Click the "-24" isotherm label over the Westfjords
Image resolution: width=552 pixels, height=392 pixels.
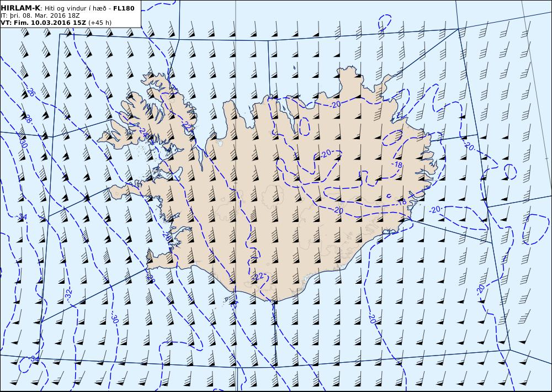point(142,131)
